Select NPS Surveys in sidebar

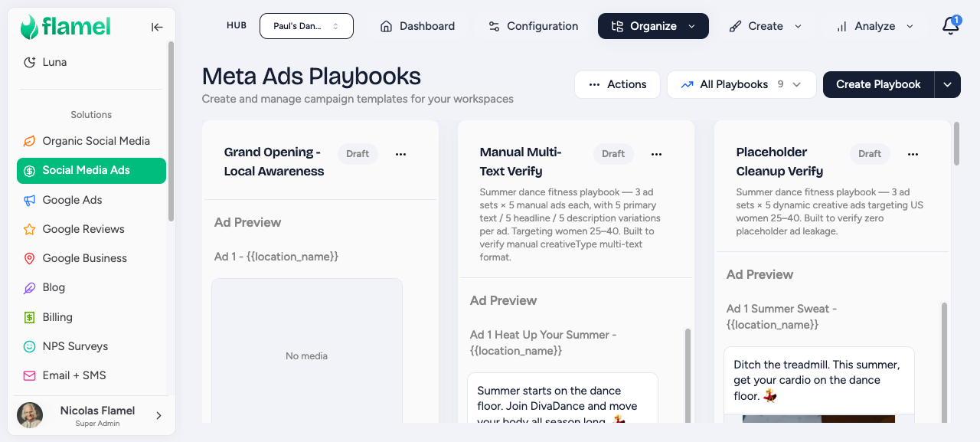coord(91,346)
